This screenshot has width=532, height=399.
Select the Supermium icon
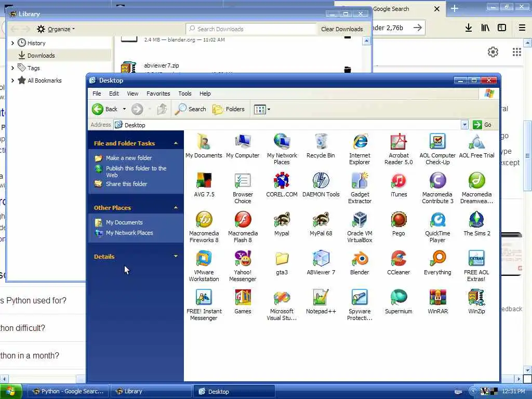click(398, 302)
